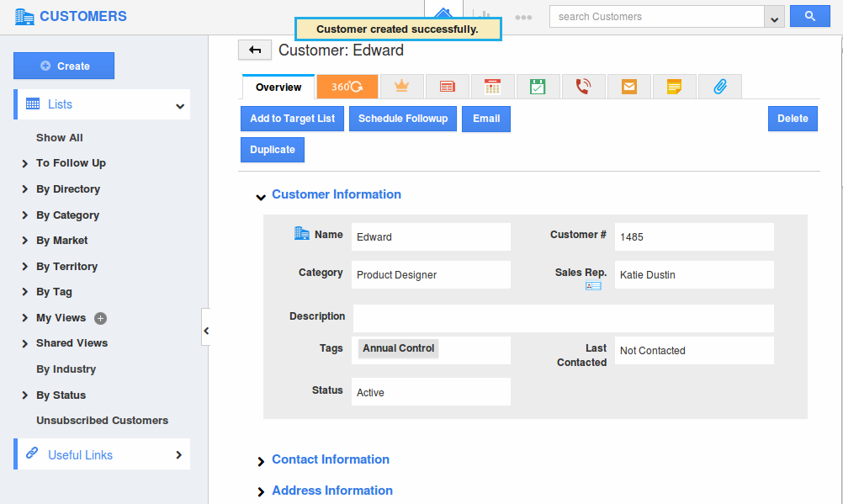Click the Name field Edward

point(431,236)
